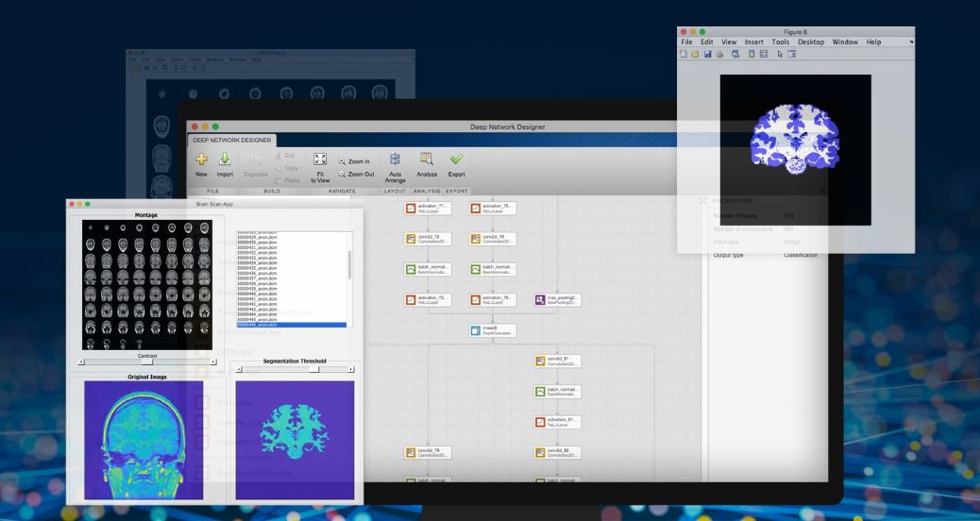
Task: Expand the Figure 6 toolbar overflow arrow
Action: point(911,43)
